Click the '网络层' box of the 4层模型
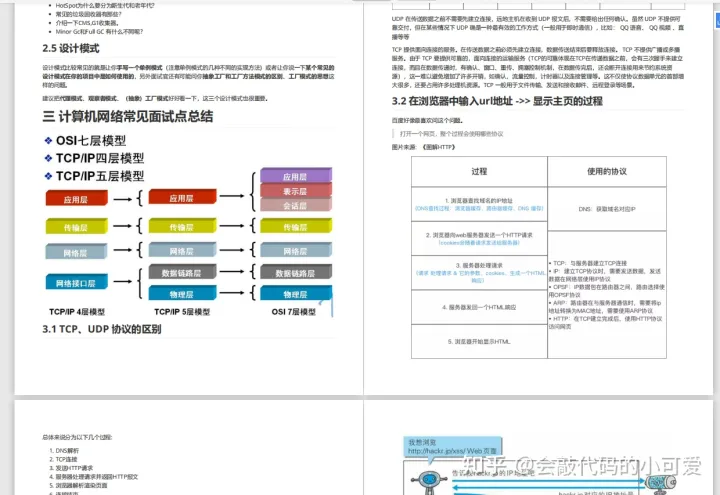The width and height of the screenshot is (720, 495). pos(76,252)
